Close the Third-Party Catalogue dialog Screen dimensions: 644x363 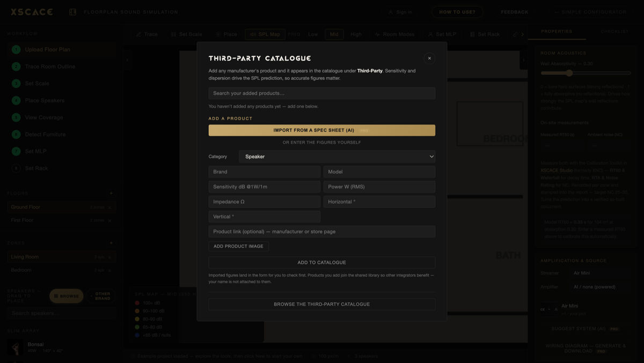click(429, 58)
